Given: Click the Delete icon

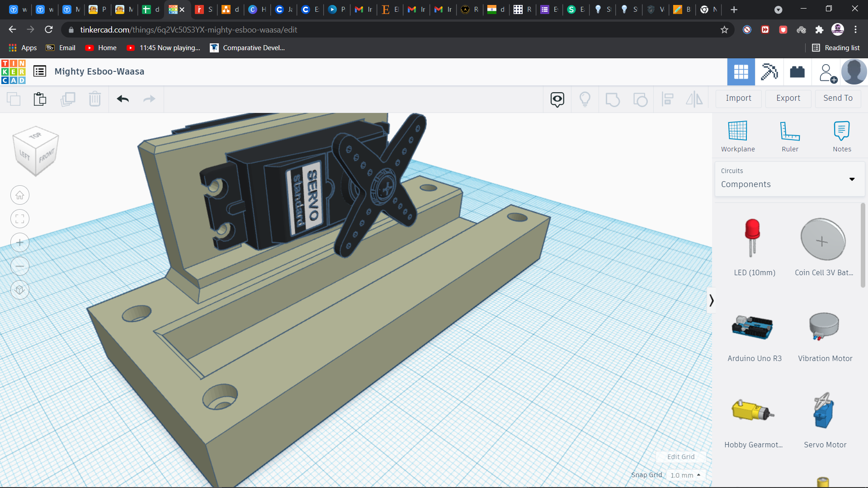Looking at the screenshot, I should [x=95, y=99].
